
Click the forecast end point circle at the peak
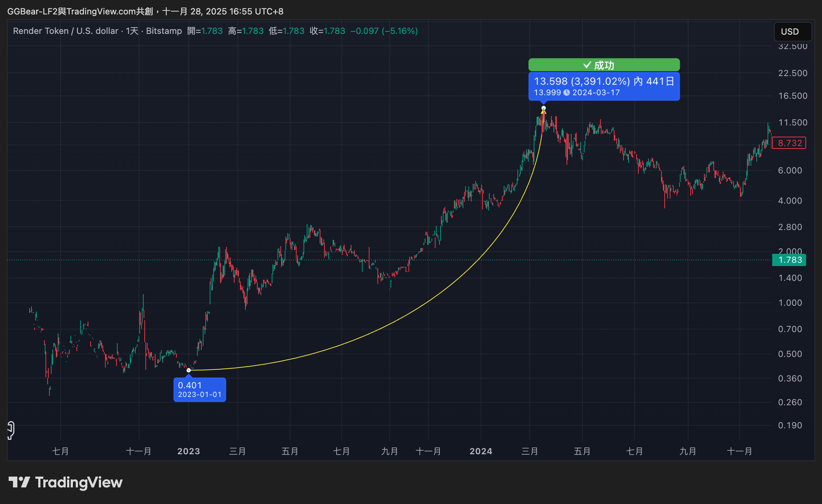543,108
